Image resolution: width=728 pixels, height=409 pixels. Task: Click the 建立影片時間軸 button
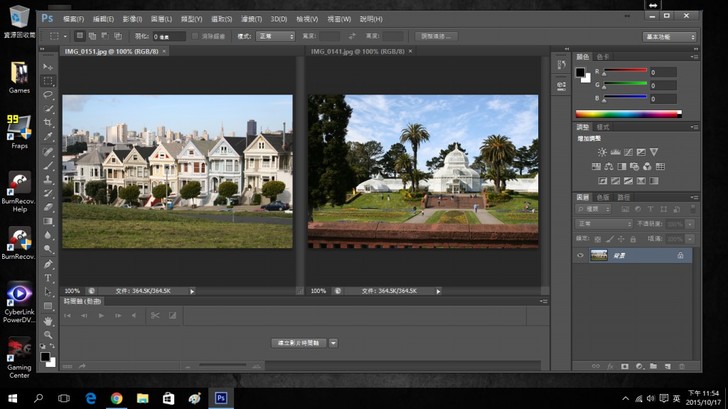click(298, 342)
